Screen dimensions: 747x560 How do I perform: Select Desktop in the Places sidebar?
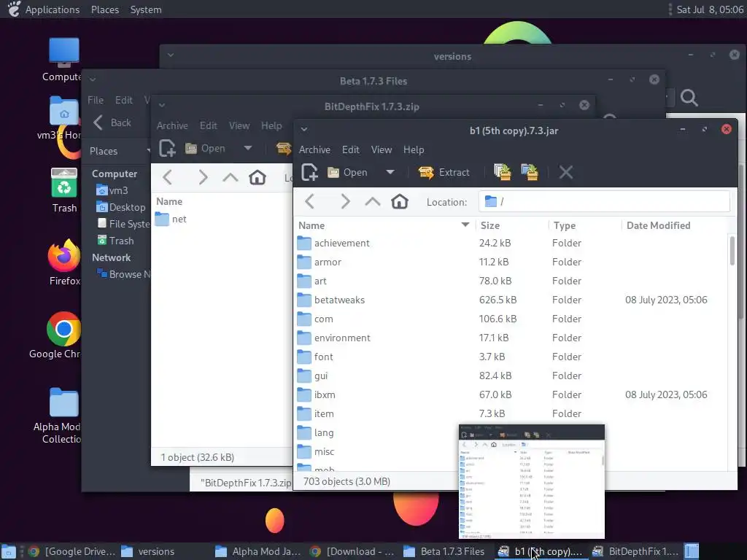pyautogui.click(x=121, y=207)
